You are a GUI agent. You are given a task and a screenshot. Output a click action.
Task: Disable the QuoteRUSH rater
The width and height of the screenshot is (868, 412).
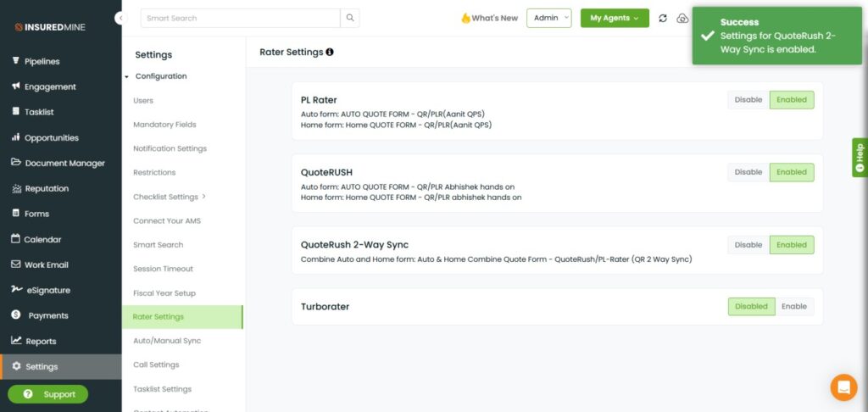(x=748, y=172)
